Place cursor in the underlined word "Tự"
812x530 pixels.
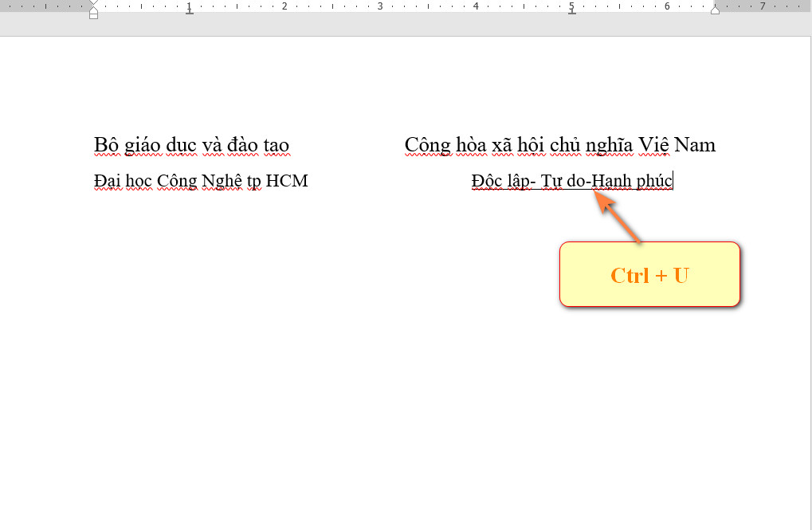[x=551, y=181]
